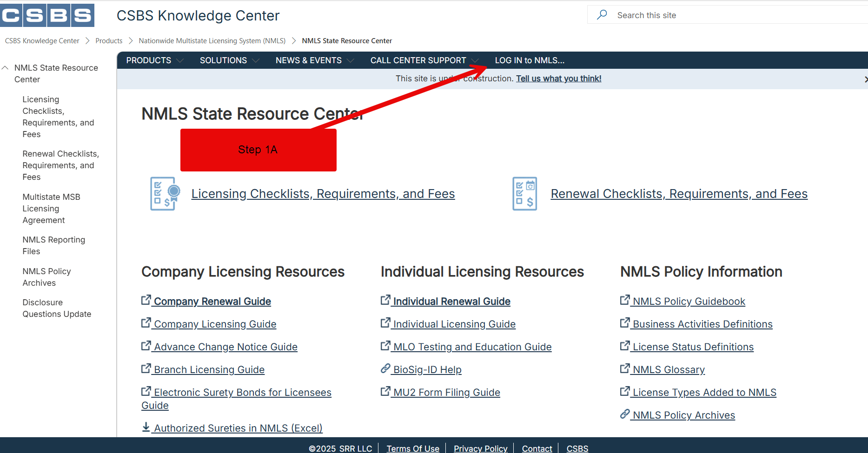
Task: Click the Renewal Checklists calendar icon
Action: point(524,194)
